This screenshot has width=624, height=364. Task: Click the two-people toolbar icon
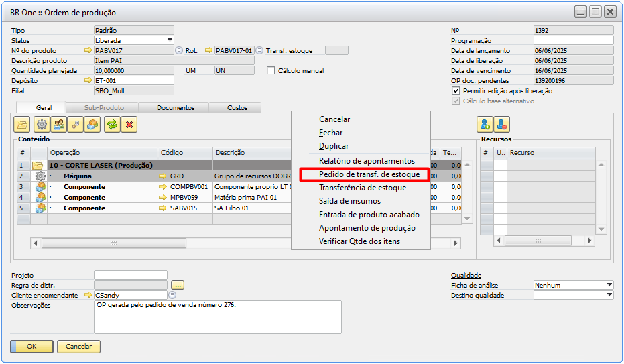(59, 124)
